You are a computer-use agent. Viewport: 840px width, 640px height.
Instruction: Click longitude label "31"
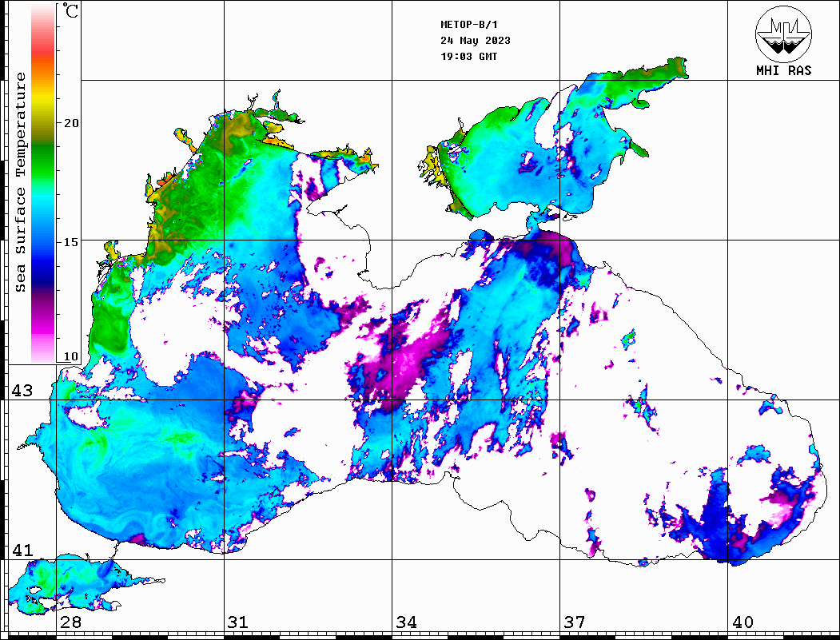[x=238, y=622]
